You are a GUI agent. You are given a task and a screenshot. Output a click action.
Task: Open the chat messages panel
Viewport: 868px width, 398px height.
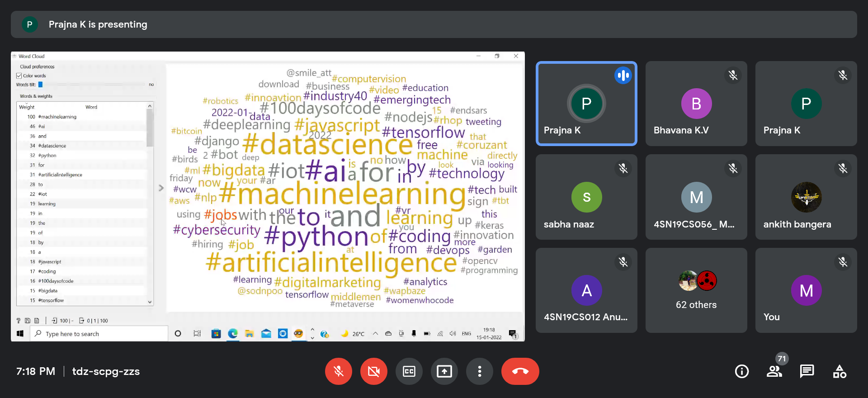(807, 371)
